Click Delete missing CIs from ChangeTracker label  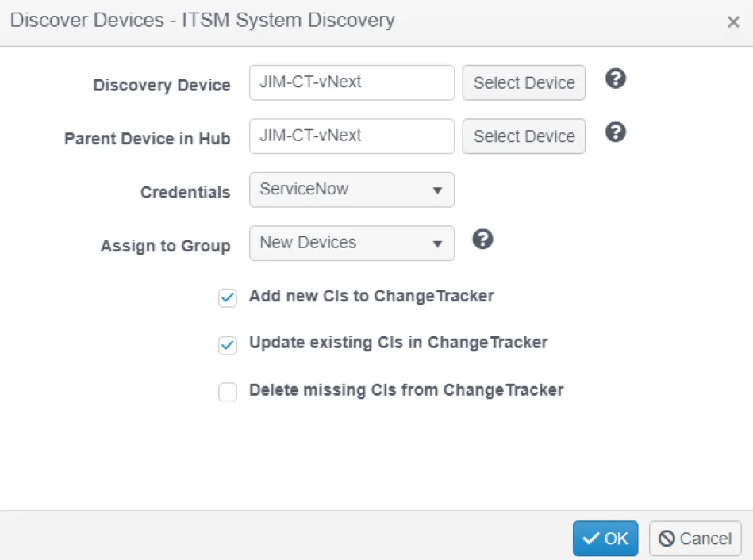pyautogui.click(x=406, y=390)
